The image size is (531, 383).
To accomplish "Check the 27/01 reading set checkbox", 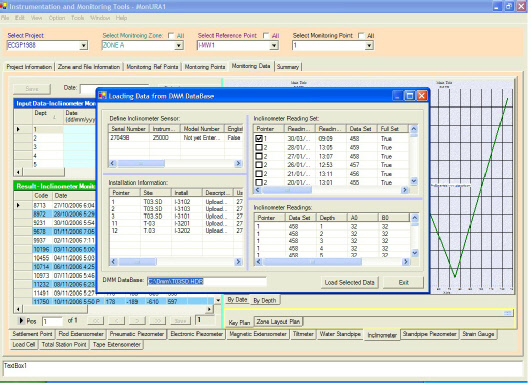I will [259, 156].
